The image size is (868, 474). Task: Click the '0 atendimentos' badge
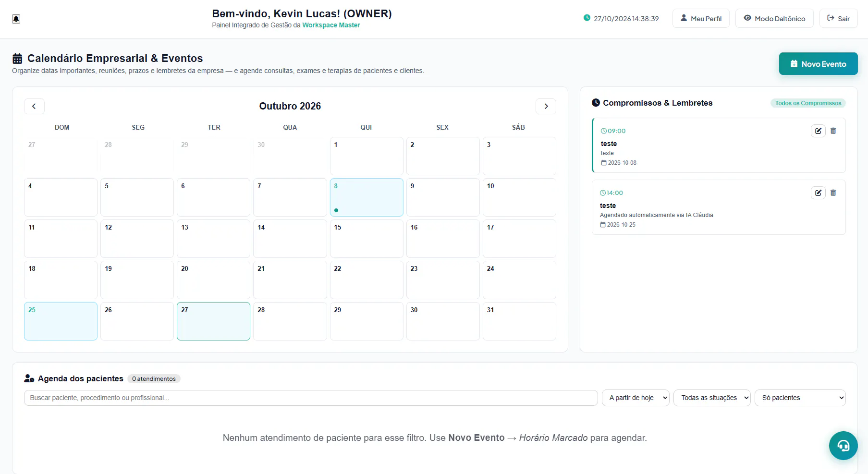(154, 379)
